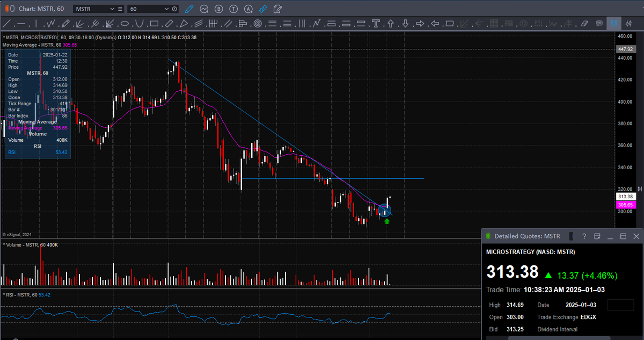The image size is (644, 340).
Task: Click the 313.38 last price in Detailed Quotes
Action: [x=513, y=272]
